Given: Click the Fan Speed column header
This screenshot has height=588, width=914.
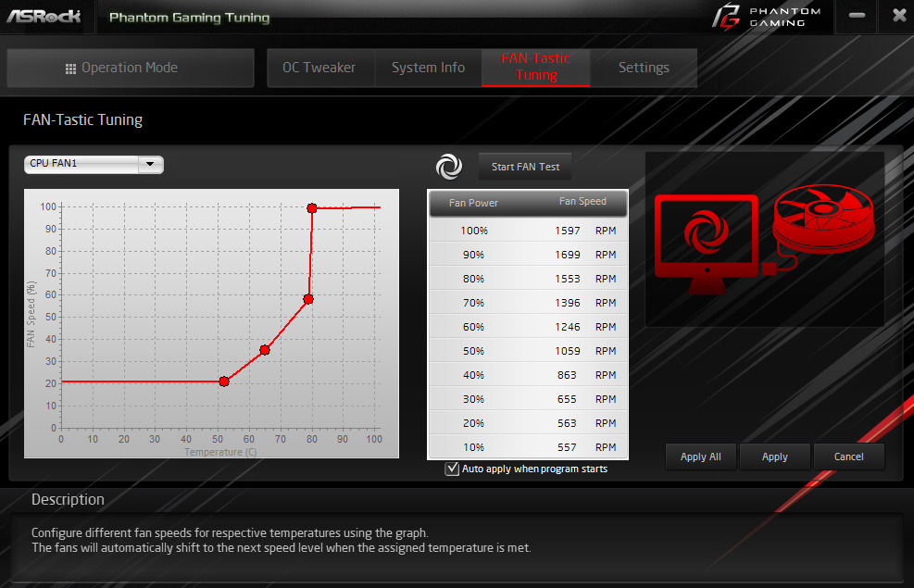Looking at the screenshot, I should [582, 201].
